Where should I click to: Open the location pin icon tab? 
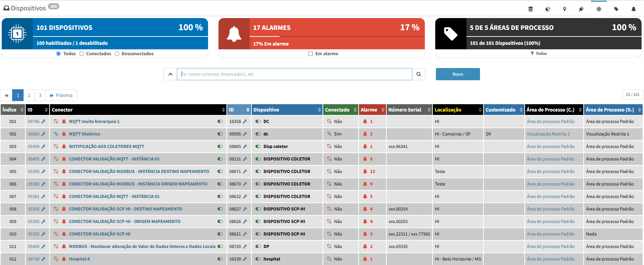coord(565,9)
